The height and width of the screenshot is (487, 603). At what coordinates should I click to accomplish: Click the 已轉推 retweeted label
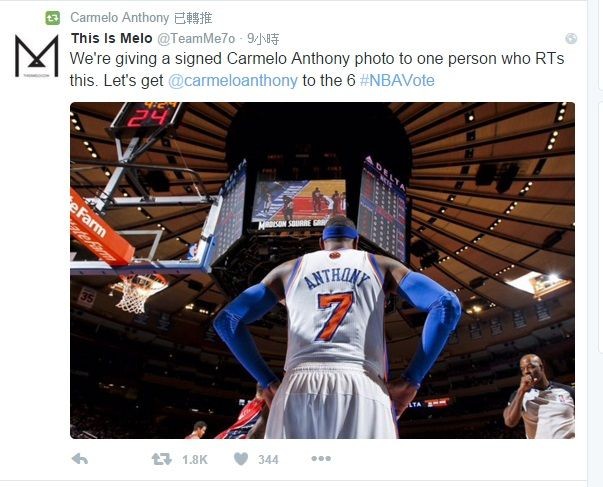[193, 18]
